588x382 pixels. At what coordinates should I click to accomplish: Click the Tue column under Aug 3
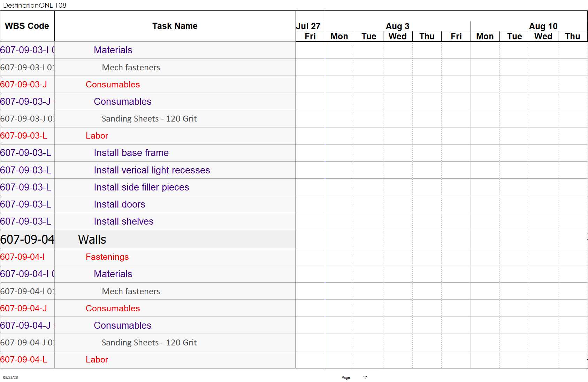point(369,36)
